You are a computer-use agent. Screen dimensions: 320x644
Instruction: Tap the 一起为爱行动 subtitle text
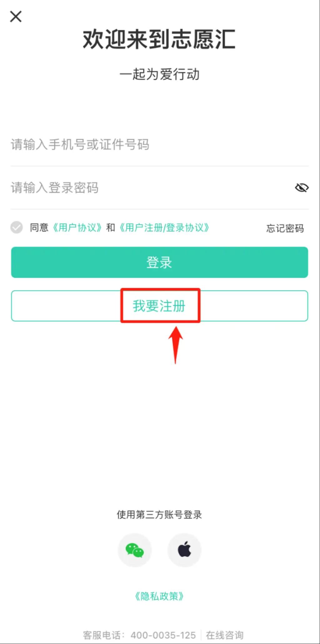[159, 74]
